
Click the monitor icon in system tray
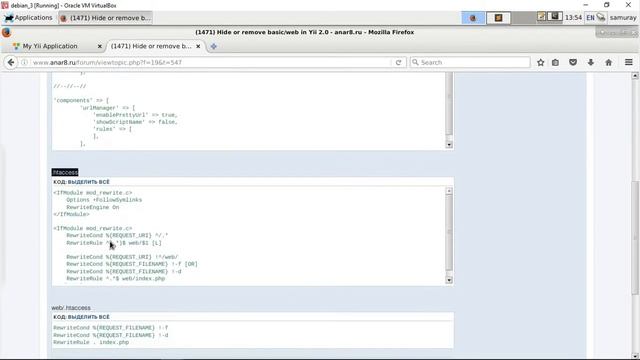tap(555, 17)
